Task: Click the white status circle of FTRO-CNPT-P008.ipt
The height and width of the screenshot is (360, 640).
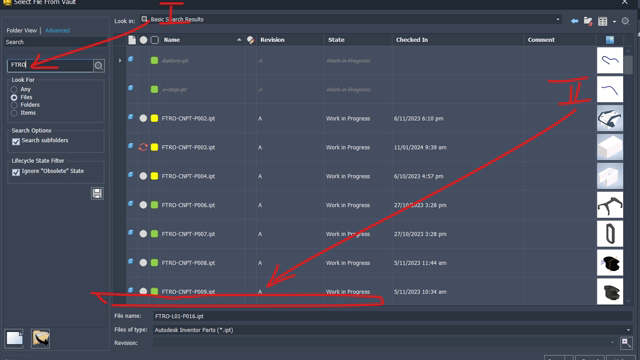Action: 143,263
